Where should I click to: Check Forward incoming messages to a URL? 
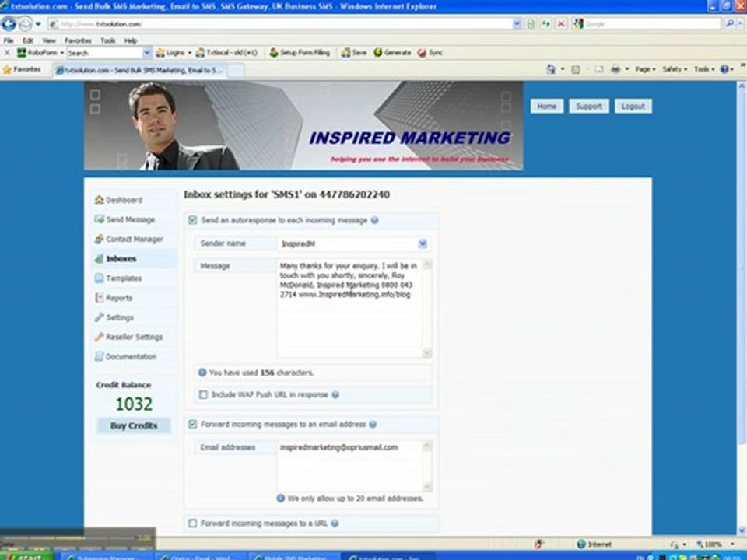click(192, 523)
